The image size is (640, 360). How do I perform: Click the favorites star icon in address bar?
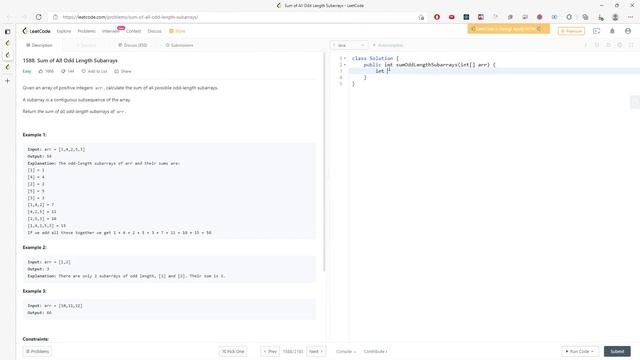click(421, 17)
